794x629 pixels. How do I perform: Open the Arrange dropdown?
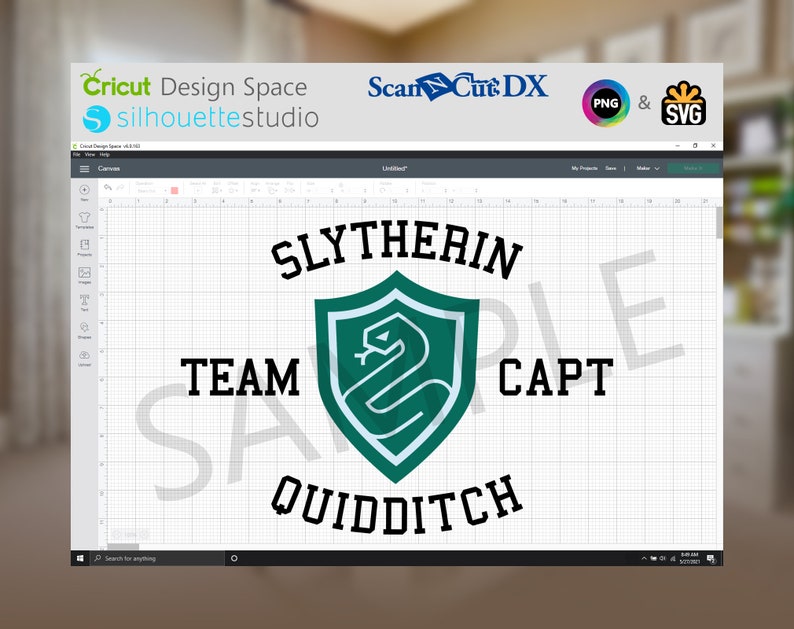pyautogui.click(x=272, y=190)
